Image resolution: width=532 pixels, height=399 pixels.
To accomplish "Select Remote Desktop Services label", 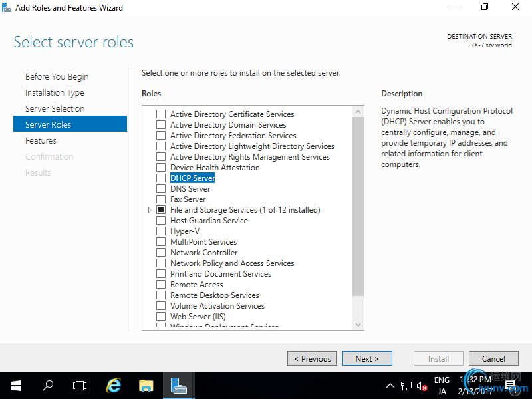I will 215,295.
